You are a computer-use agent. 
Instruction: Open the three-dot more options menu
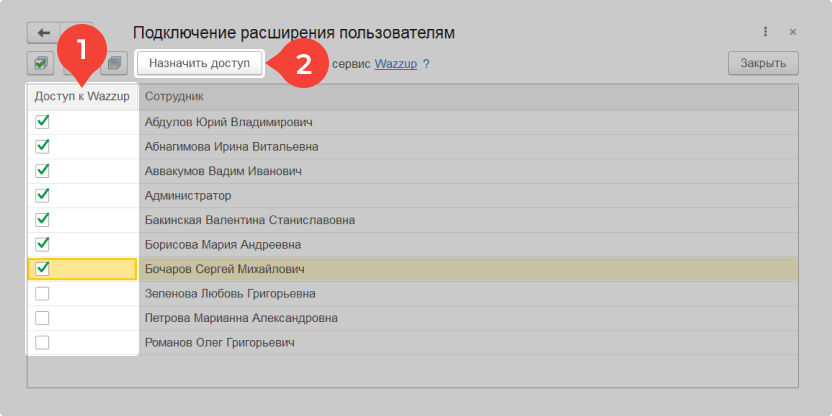(x=766, y=32)
